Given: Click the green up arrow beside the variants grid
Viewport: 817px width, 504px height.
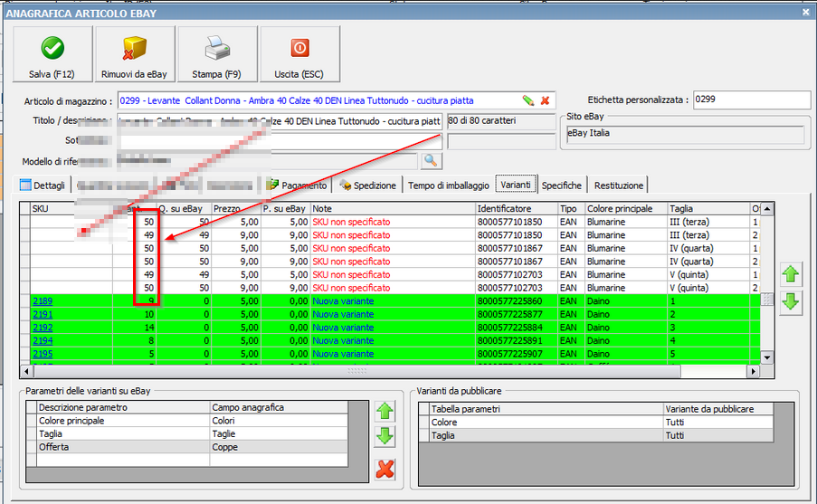Looking at the screenshot, I should tap(791, 274).
